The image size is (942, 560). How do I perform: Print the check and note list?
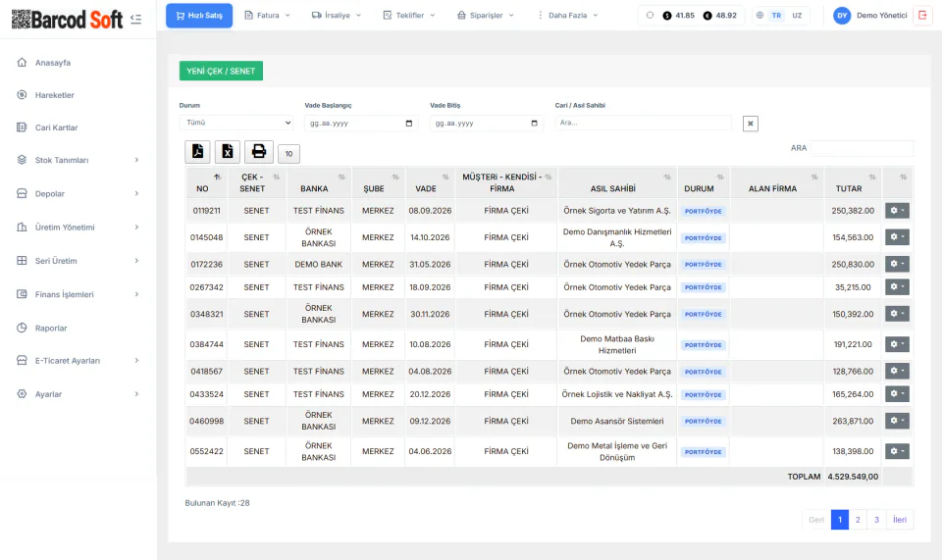click(x=259, y=152)
